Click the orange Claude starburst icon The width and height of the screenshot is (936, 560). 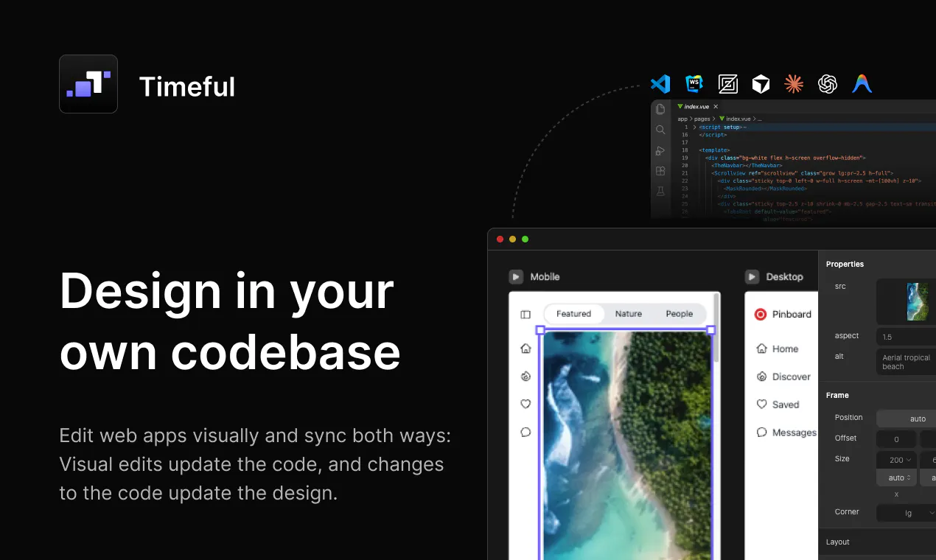(x=794, y=84)
